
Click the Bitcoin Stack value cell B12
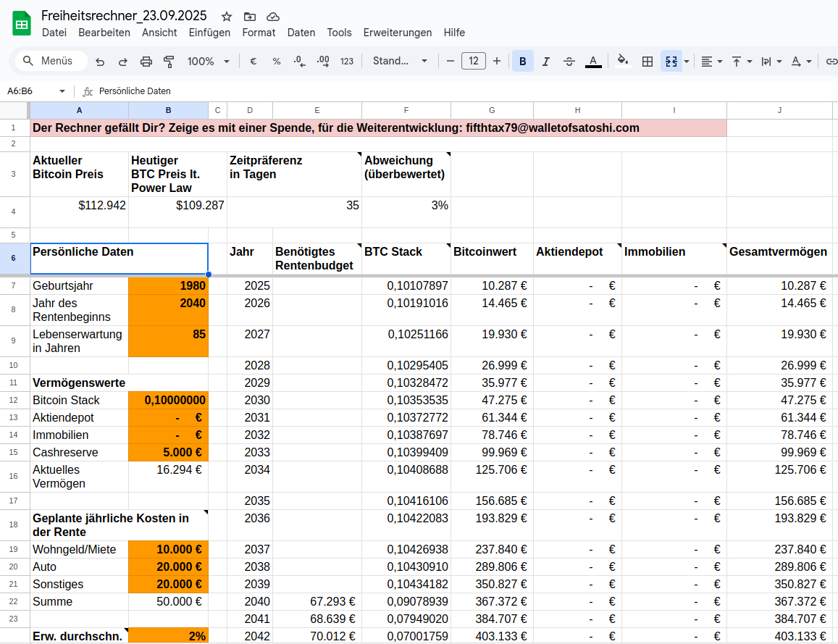pos(168,401)
